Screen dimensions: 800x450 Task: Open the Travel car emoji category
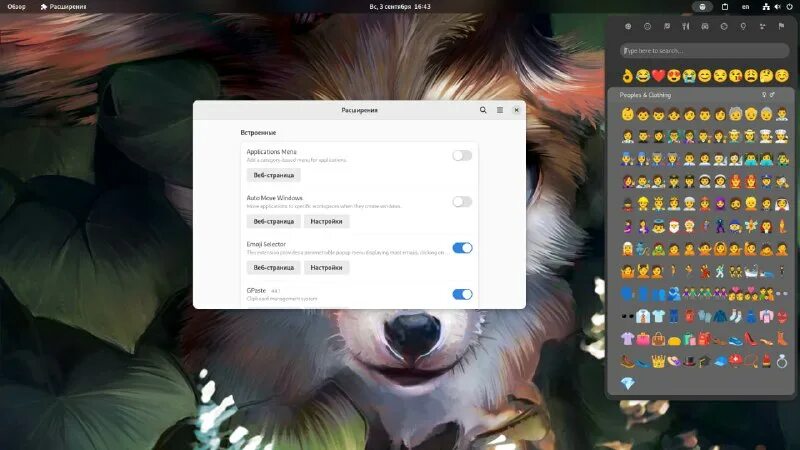[x=705, y=26]
